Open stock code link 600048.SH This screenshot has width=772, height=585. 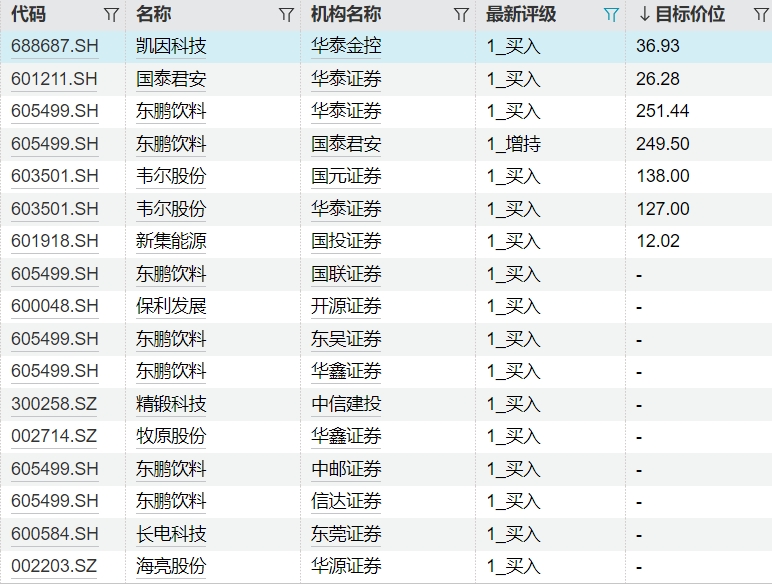(55, 306)
